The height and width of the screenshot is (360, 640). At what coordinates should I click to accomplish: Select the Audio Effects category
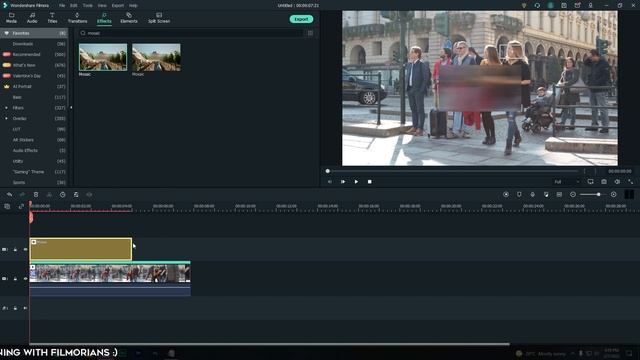point(34,150)
